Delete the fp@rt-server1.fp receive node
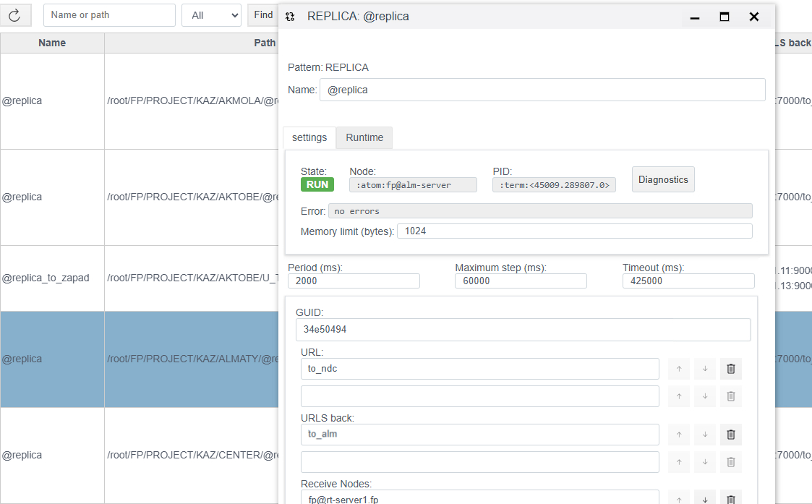This screenshot has width=812, height=504. pyautogui.click(x=730, y=497)
